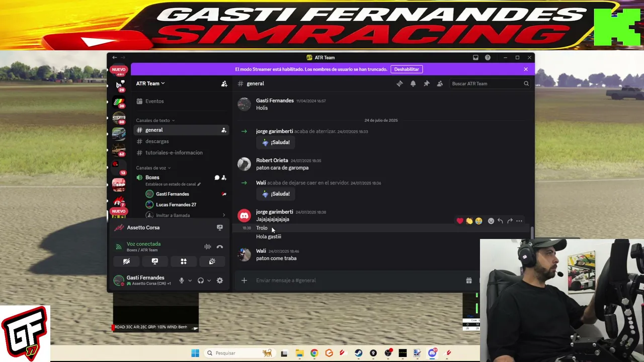Open add reaction emoji picker on message

[491, 221]
